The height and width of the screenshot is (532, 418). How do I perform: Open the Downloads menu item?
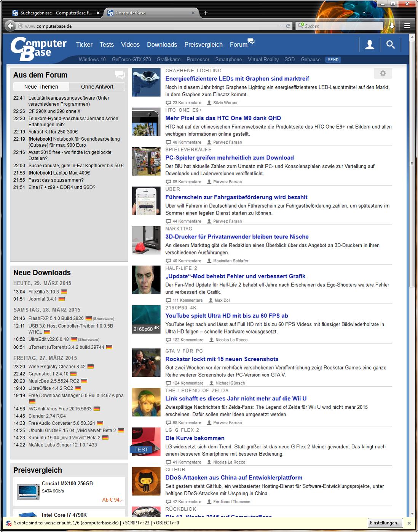point(162,44)
